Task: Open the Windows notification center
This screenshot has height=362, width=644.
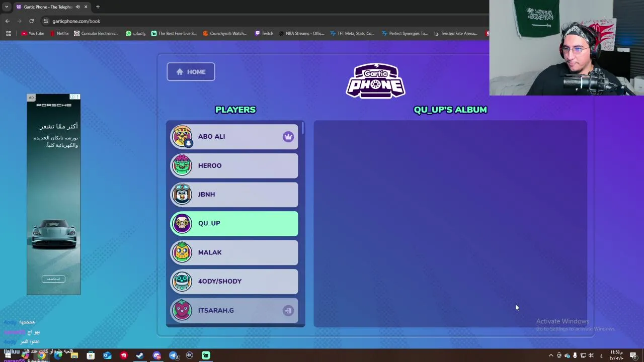Action: (634, 355)
